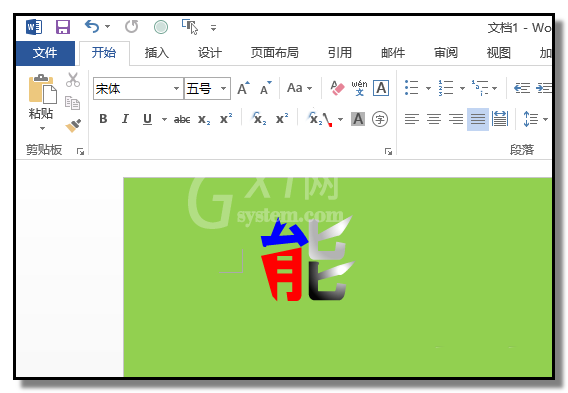Switch to the 邮件 tab
568x393 pixels.
coord(393,53)
